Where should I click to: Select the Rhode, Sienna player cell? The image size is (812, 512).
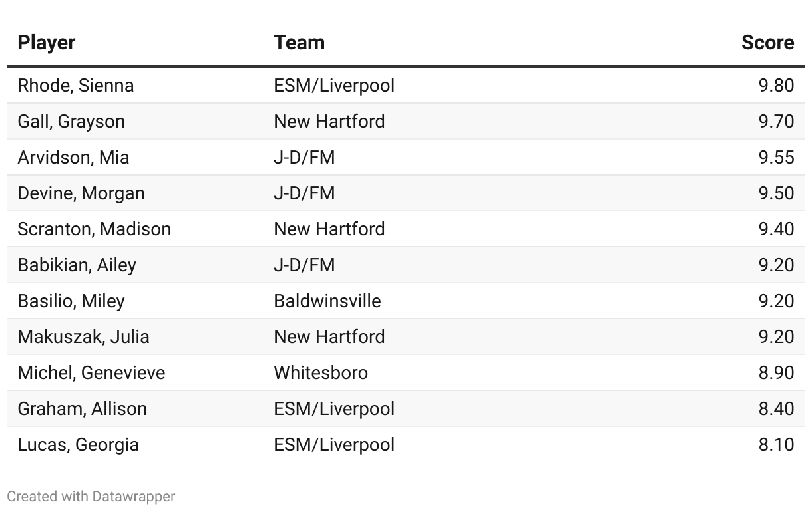76,86
